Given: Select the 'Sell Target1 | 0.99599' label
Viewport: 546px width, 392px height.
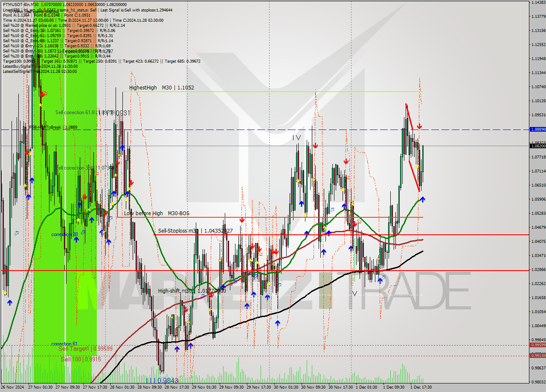Looking at the screenshot, I should 85,349.
